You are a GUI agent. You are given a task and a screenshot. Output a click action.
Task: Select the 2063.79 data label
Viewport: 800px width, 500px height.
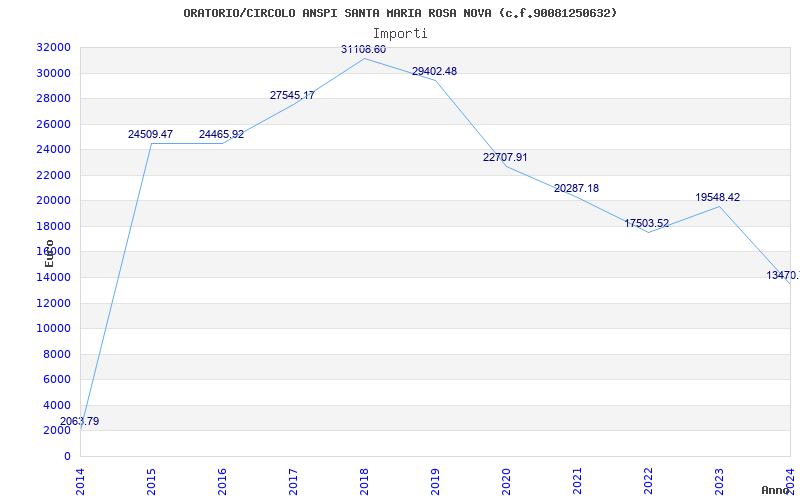point(80,421)
